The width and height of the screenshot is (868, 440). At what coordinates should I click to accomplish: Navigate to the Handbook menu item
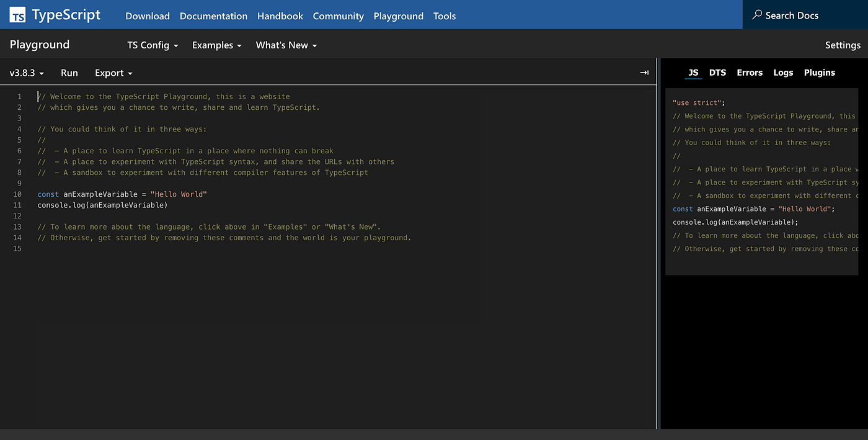tap(280, 16)
